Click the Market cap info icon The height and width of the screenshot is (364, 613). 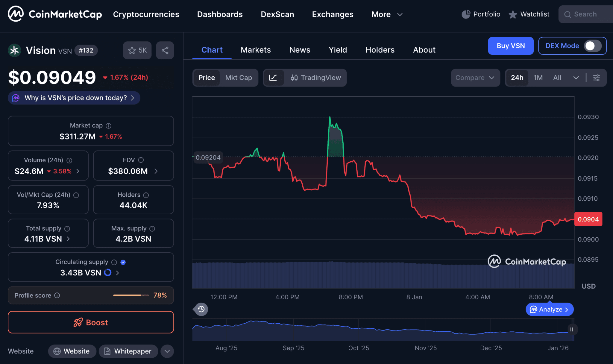(x=109, y=126)
